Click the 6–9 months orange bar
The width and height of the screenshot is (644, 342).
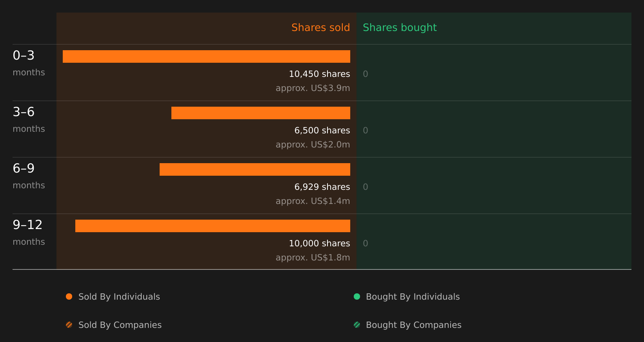(x=255, y=169)
